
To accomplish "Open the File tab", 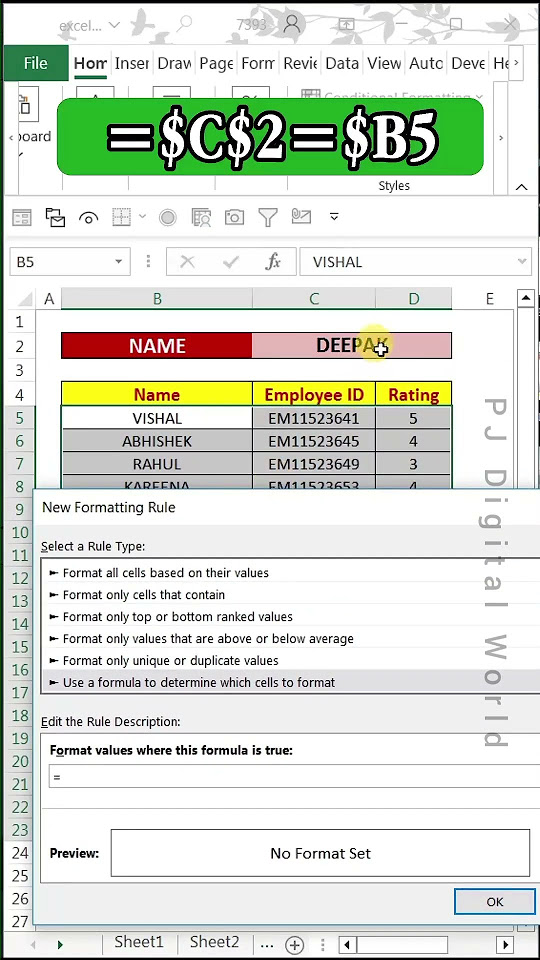I will click(36, 63).
